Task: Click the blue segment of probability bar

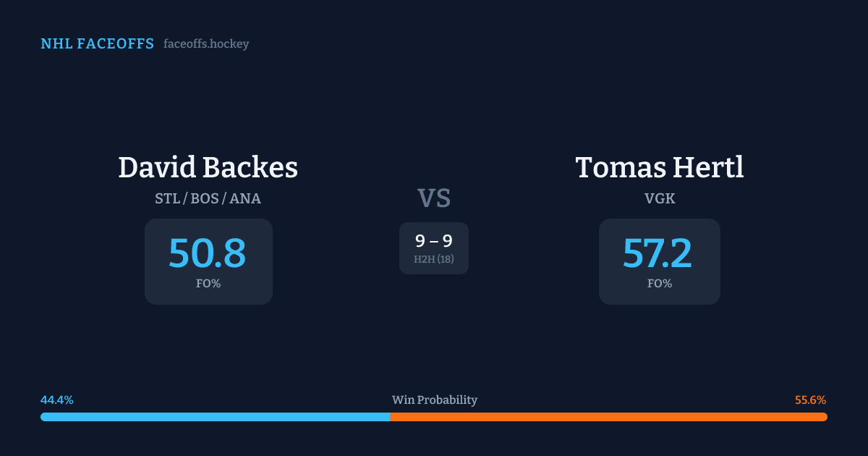Action: pyautogui.click(x=215, y=417)
